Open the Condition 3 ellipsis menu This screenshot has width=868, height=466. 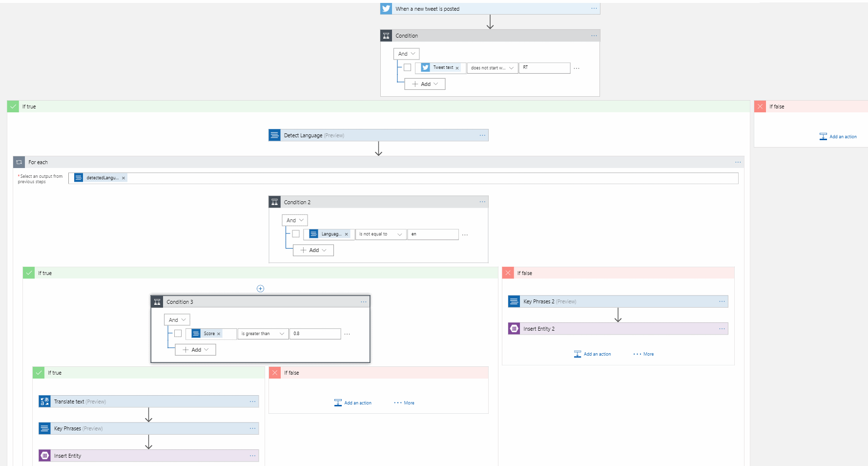pos(363,302)
